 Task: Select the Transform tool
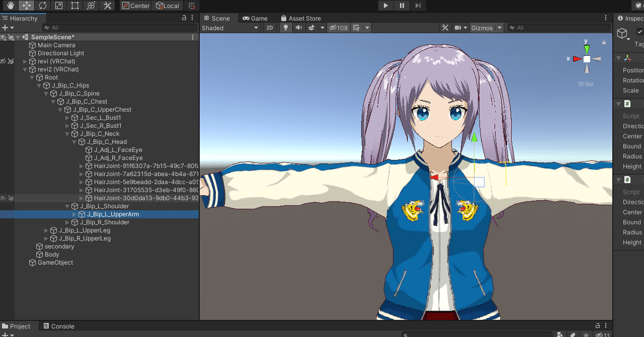91,6
